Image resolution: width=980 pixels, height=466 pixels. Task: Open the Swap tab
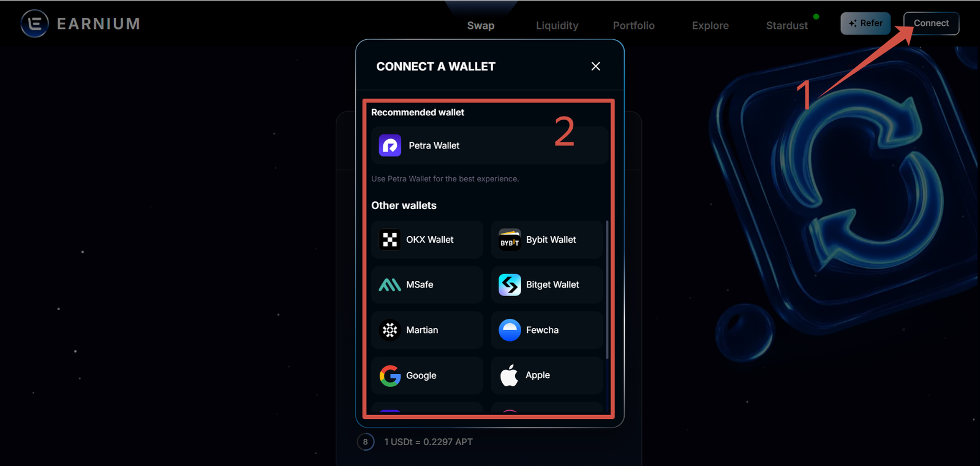481,26
